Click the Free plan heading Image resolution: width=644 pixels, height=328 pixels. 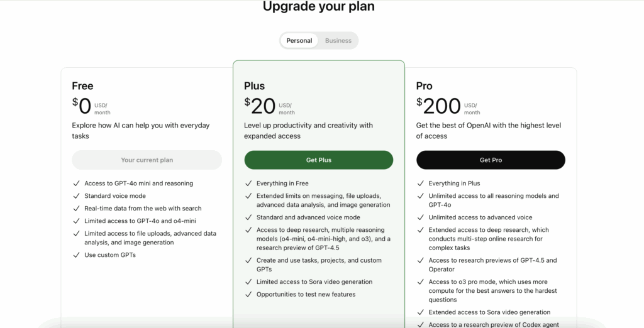coord(82,86)
